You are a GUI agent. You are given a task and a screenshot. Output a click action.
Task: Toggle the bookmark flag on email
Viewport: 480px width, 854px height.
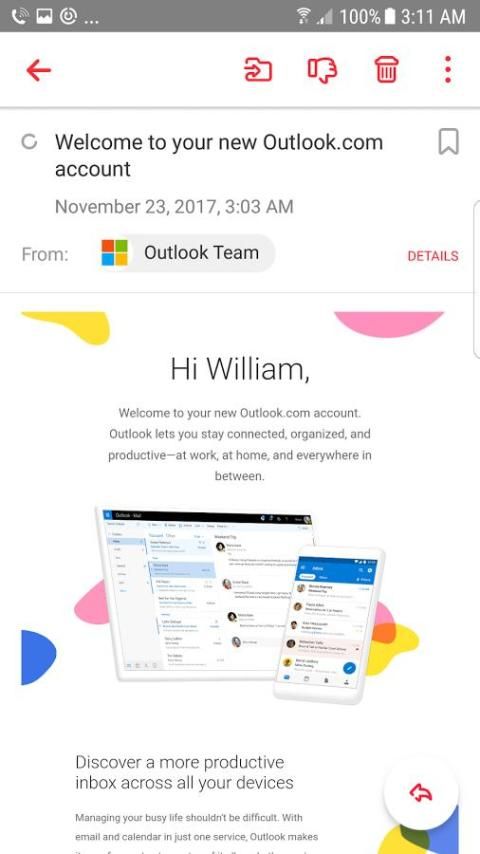448,142
